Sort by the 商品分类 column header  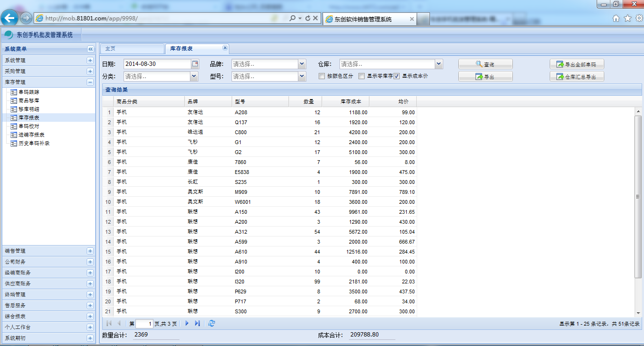click(x=149, y=102)
